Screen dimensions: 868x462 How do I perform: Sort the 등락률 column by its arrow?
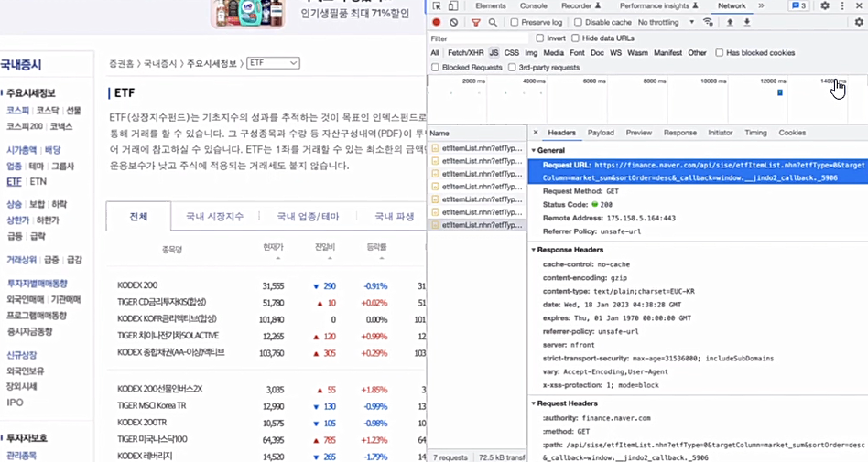click(x=382, y=258)
